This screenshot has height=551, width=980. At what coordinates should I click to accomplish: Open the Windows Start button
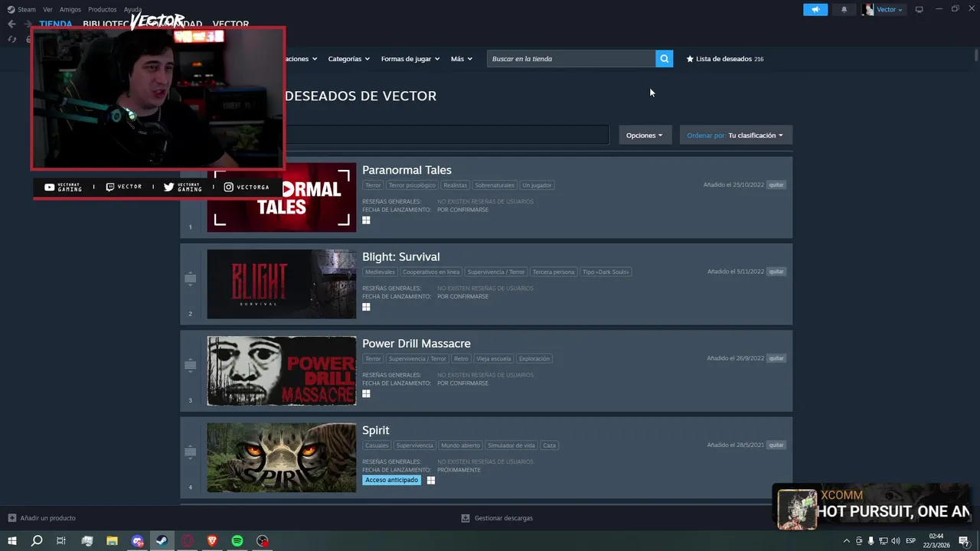tap(11, 541)
